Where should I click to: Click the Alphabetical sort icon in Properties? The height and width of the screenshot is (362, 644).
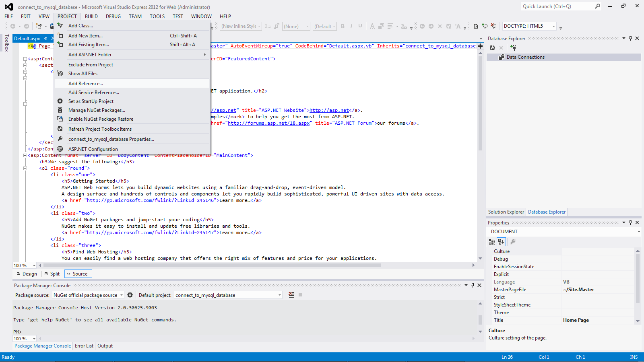click(x=501, y=242)
